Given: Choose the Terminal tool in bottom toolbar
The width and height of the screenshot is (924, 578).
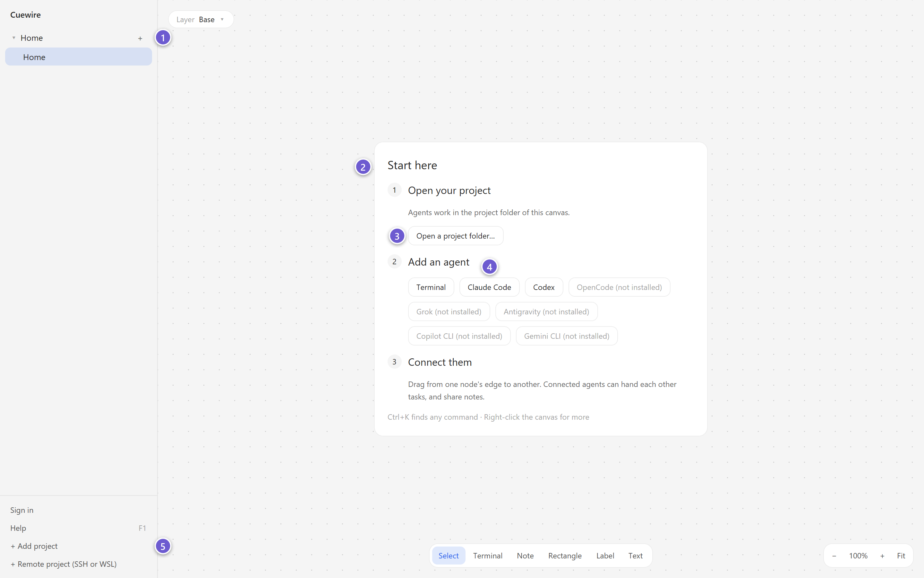Looking at the screenshot, I should pos(488,556).
